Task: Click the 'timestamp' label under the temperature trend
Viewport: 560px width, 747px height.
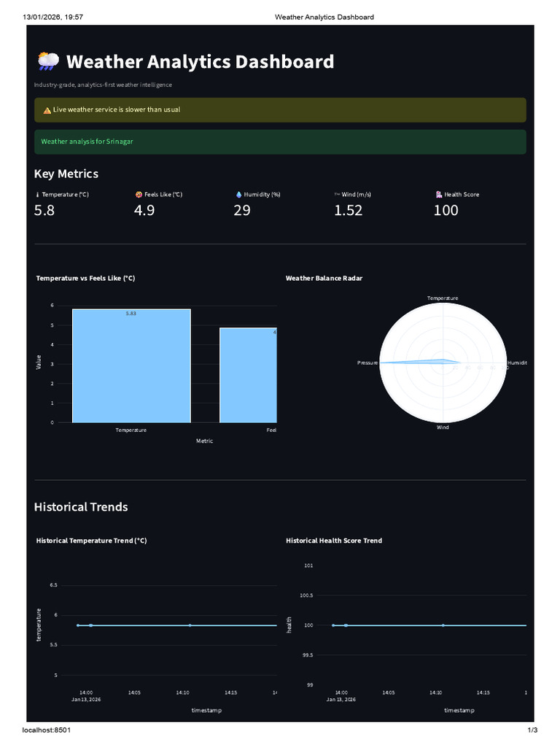Action: (206, 711)
